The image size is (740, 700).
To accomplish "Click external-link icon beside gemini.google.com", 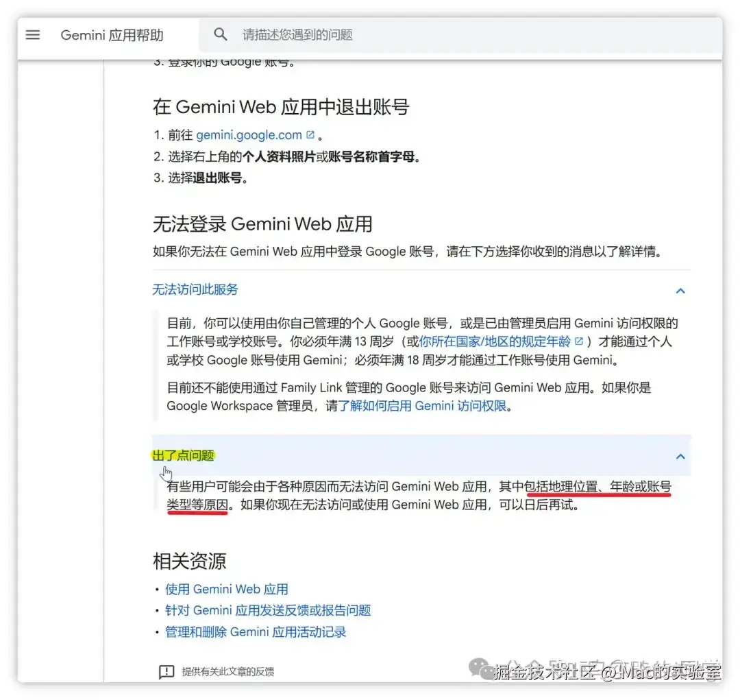I will 310,134.
